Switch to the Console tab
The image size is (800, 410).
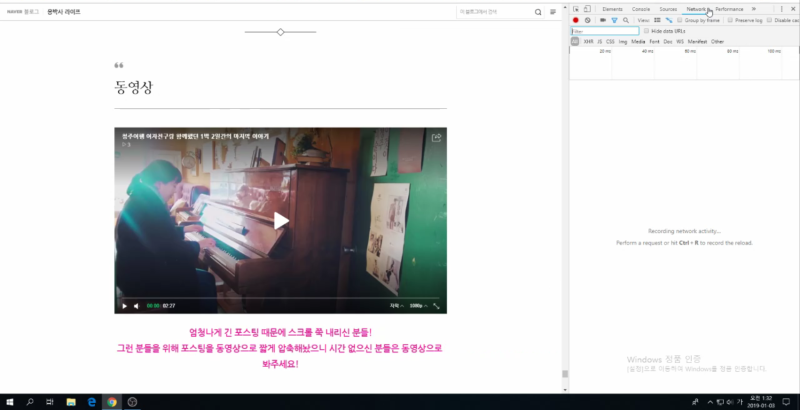pos(641,9)
